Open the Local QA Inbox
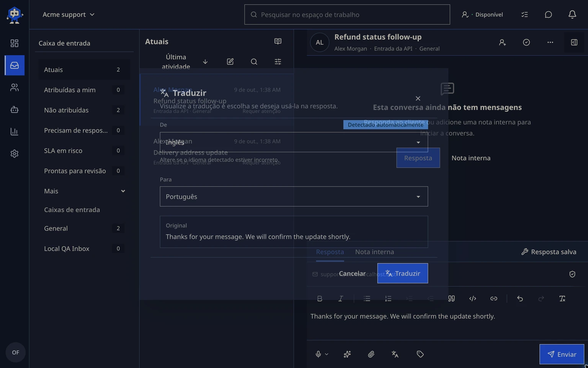 click(85, 249)
